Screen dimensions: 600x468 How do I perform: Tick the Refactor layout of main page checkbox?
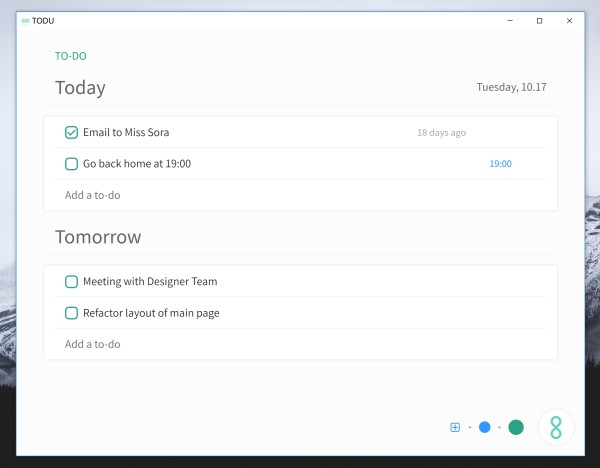point(71,313)
